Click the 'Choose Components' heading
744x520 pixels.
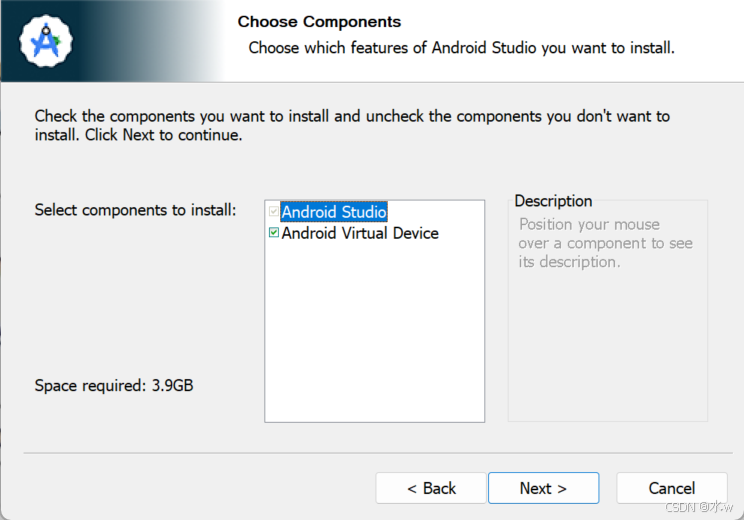(319, 22)
